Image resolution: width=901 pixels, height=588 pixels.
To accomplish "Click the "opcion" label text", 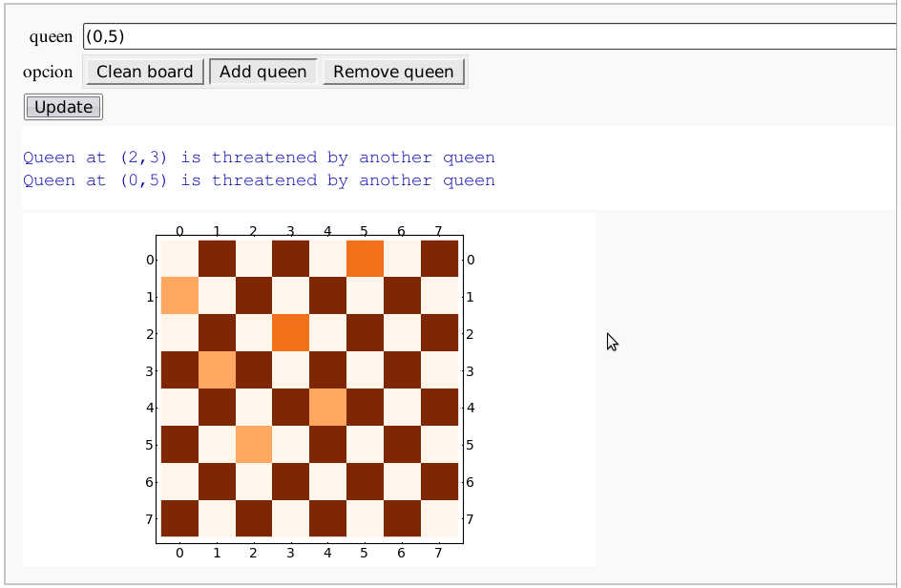I will [48, 72].
